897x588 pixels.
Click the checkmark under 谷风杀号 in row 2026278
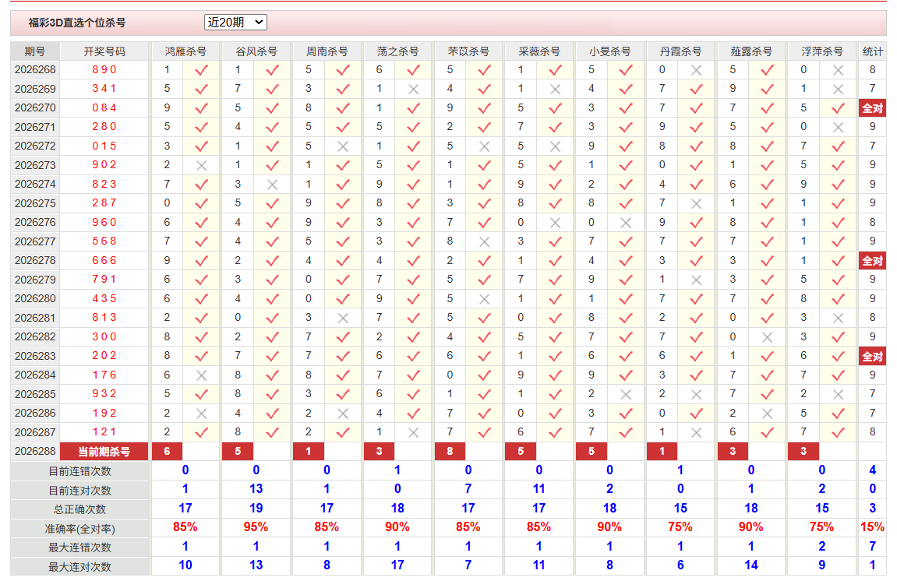coord(272,261)
